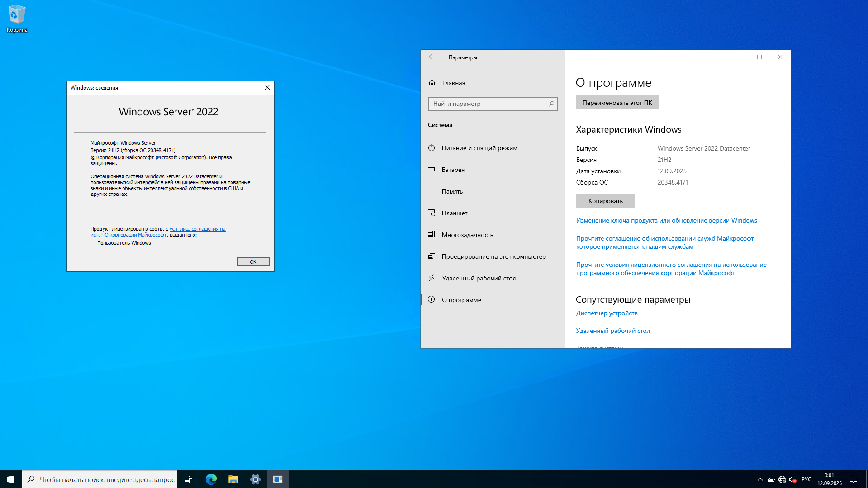Open Microsoft services agreement link
This screenshot has height=488, width=868.
pyautogui.click(x=665, y=242)
